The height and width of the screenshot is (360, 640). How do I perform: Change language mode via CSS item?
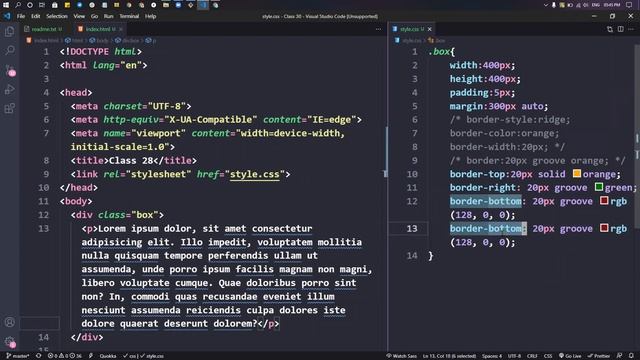point(548,356)
